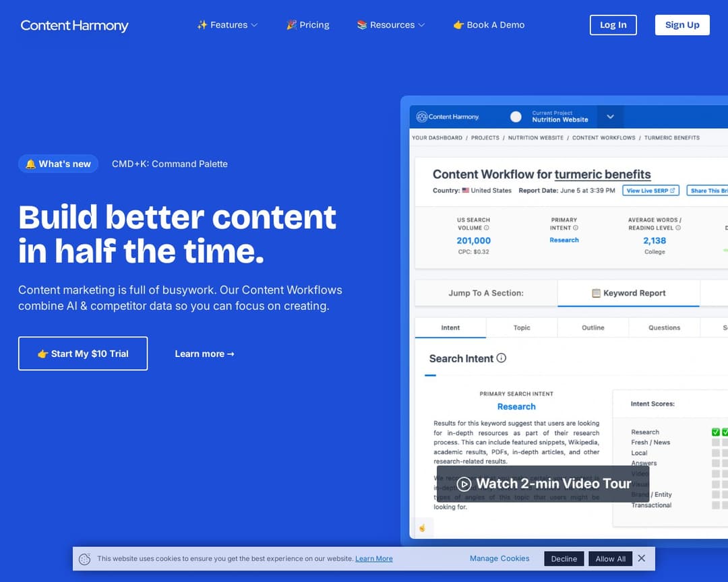Open the Outline tab
The image size is (728, 582).
pyautogui.click(x=593, y=327)
